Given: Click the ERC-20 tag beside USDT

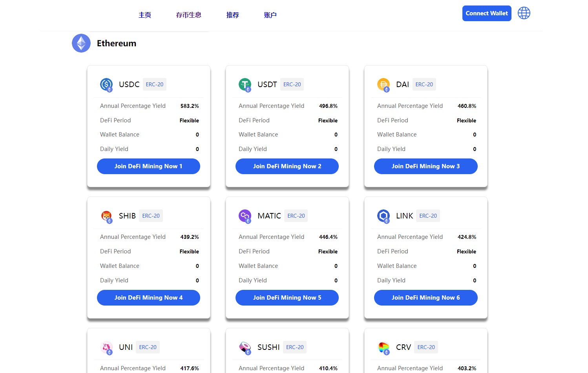Looking at the screenshot, I should tap(292, 84).
